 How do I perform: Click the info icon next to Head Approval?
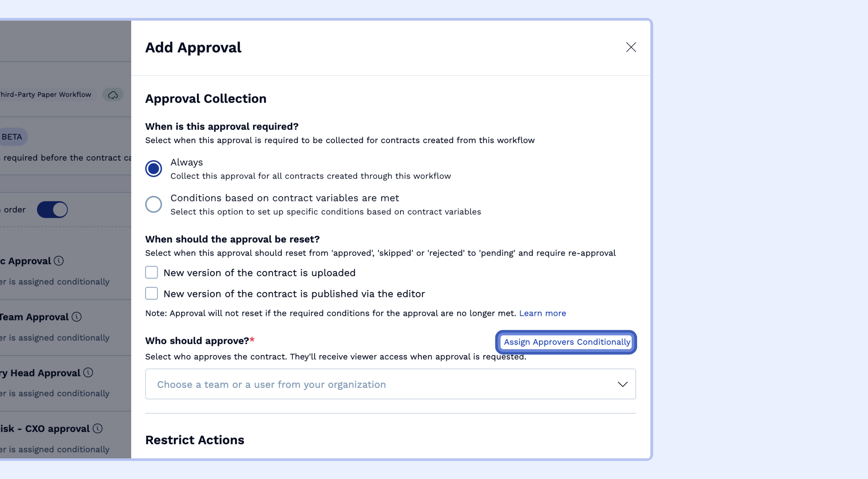click(88, 373)
